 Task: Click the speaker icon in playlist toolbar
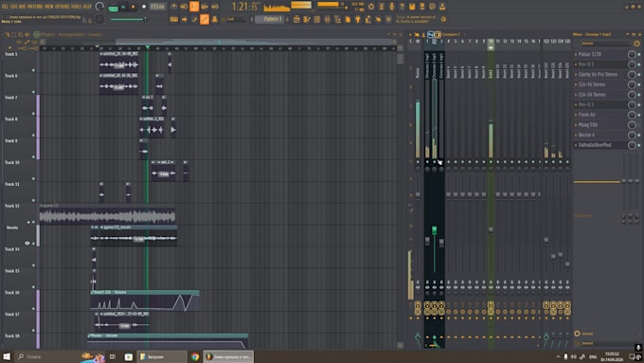tap(27, 35)
